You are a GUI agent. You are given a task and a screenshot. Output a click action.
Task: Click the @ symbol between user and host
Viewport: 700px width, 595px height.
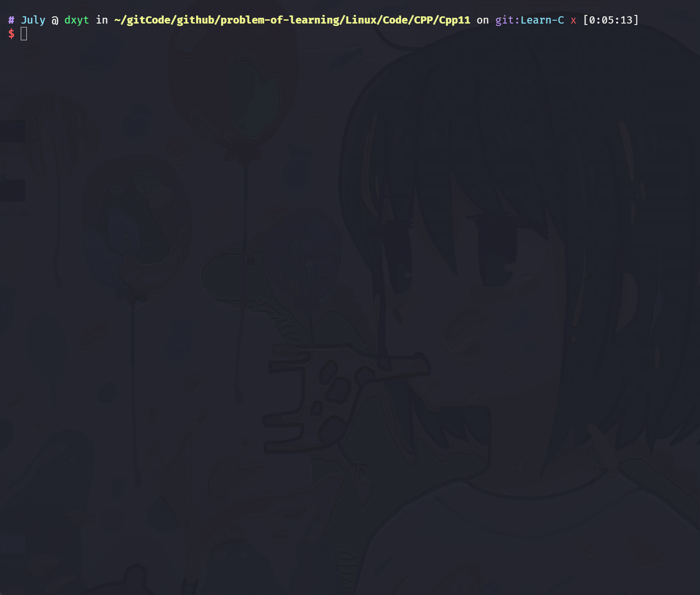(x=55, y=20)
